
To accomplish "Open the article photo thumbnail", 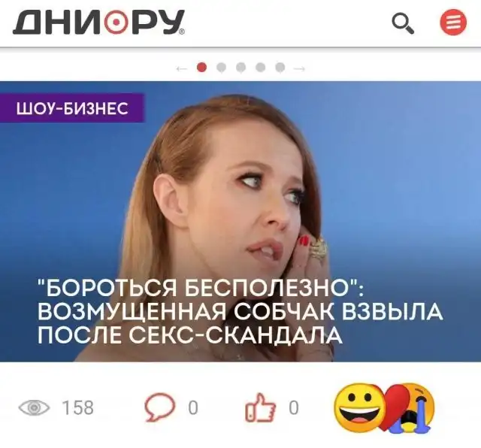I will 240,221.
